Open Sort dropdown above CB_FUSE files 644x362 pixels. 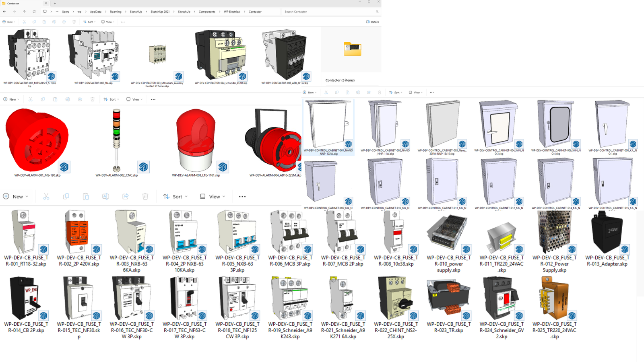pos(175,196)
